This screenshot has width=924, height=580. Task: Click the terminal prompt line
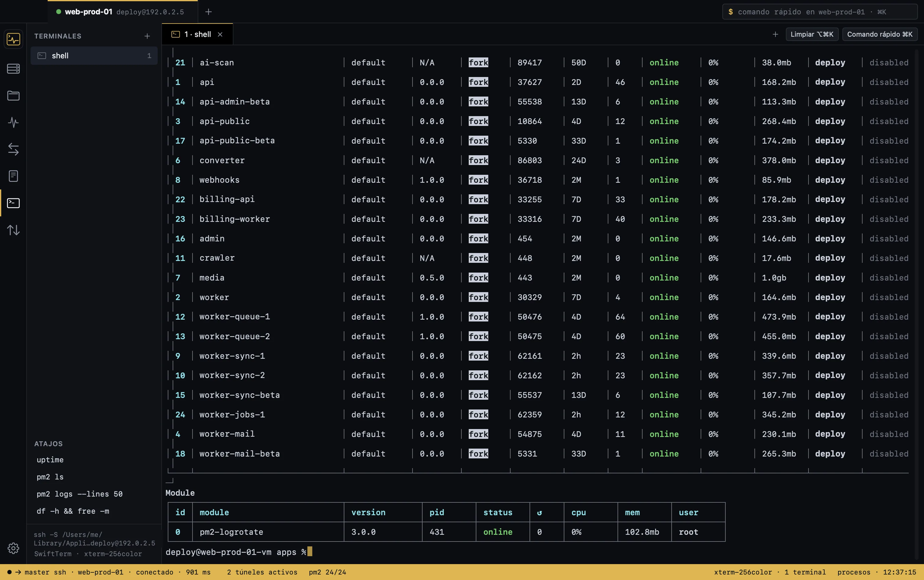click(239, 552)
